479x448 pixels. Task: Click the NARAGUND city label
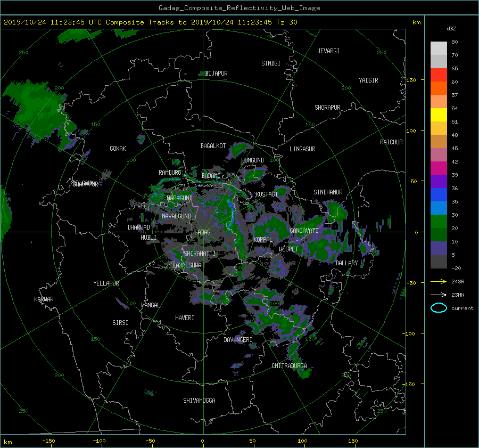180,198
